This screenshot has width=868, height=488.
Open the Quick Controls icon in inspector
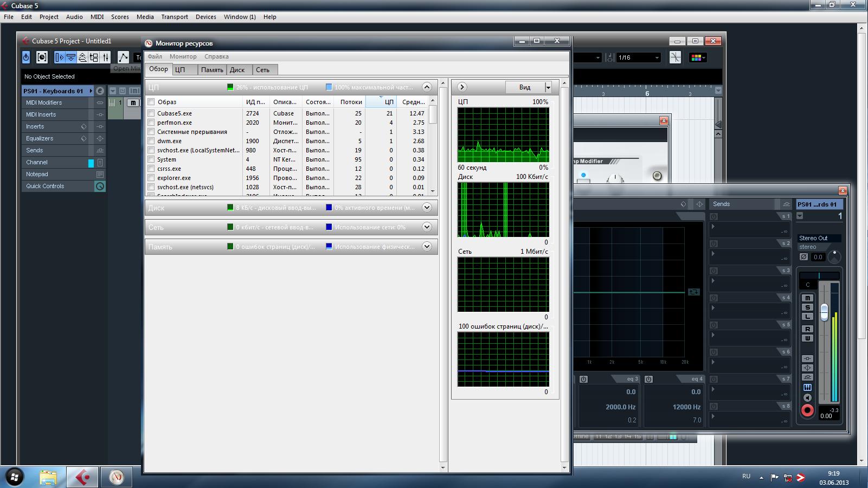[x=100, y=187]
